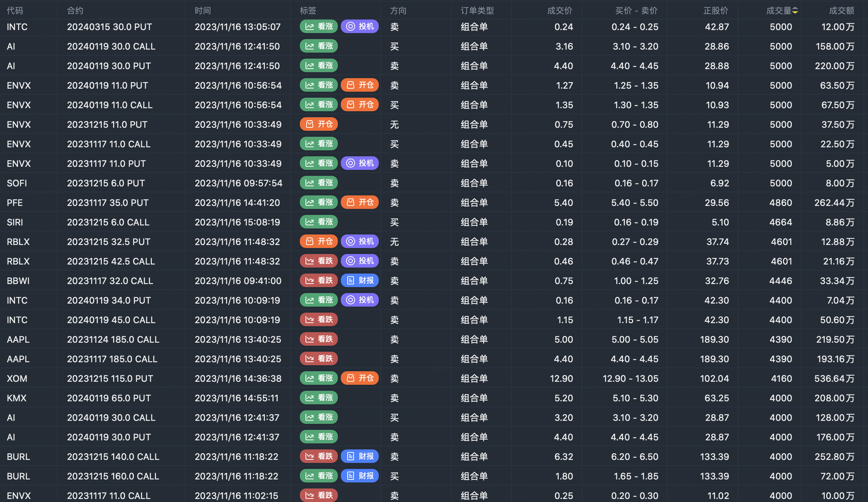Screen dimensions: 868x502
Task: Click the 看涨 tag on INTC 30.0 PUT row
Action: click(319, 26)
